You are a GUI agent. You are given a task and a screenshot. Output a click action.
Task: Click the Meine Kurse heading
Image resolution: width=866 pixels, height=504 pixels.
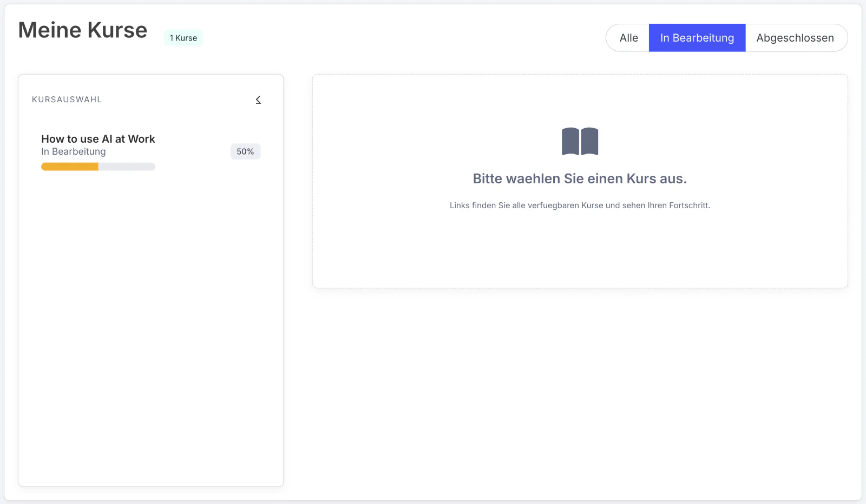tap(83, 30)
